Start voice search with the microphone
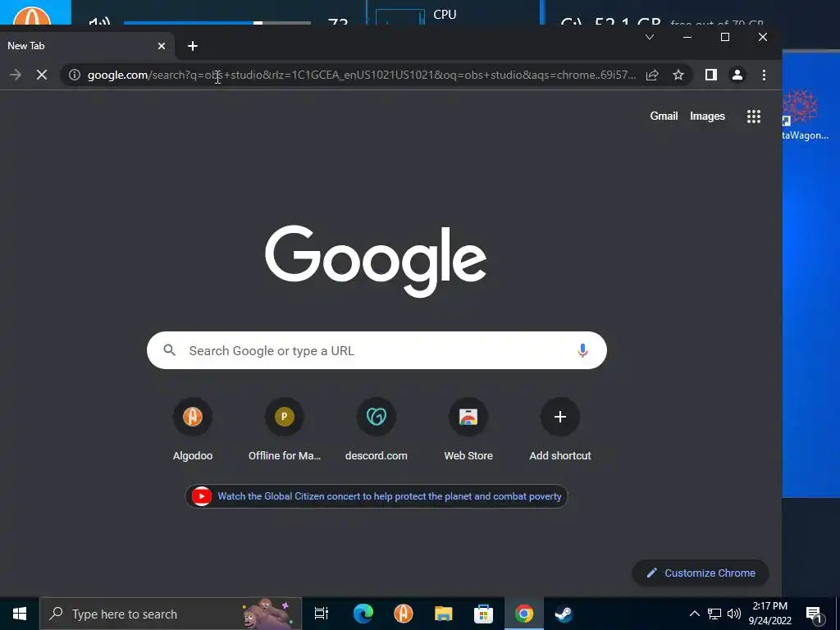The image size is (840, 630). 582,350
